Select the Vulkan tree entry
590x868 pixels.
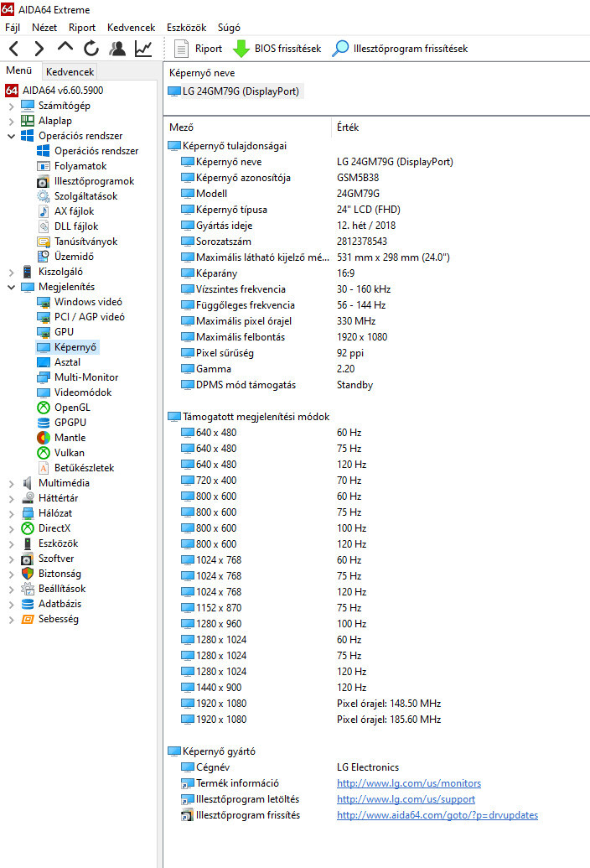pyautogui.click(x=61, y=452)
